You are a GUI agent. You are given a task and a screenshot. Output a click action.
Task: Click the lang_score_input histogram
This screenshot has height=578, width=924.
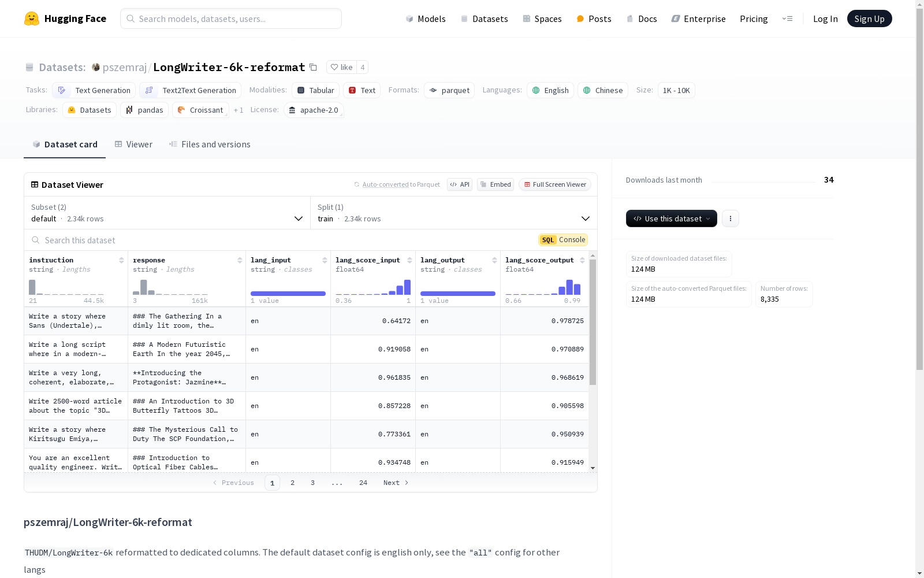pos(373,287)
